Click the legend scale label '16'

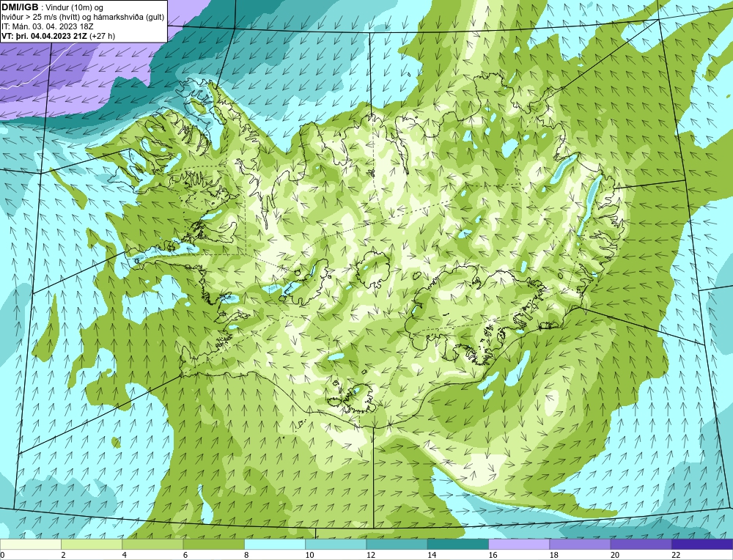[x=493, y=555]
